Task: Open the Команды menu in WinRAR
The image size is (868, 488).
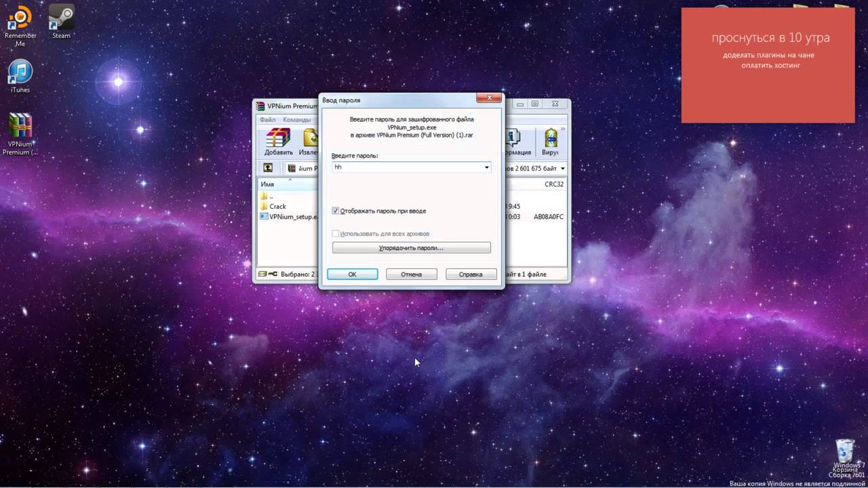Action: pos(296,120)
